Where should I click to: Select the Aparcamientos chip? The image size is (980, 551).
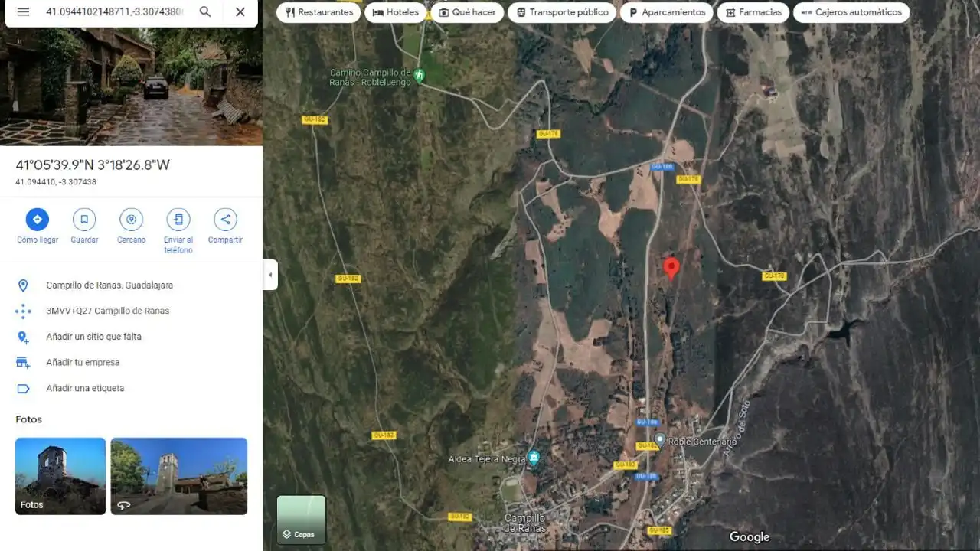pos(666,12)
